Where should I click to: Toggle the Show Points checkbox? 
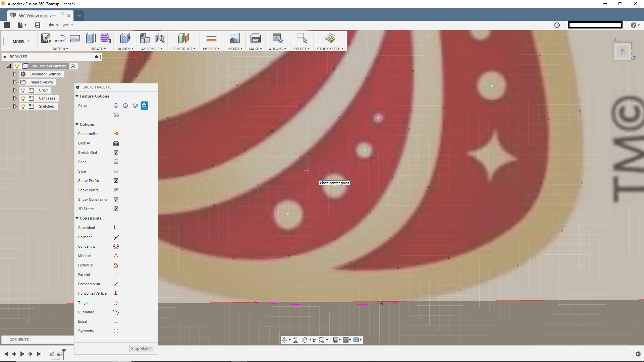click(116, 190)
